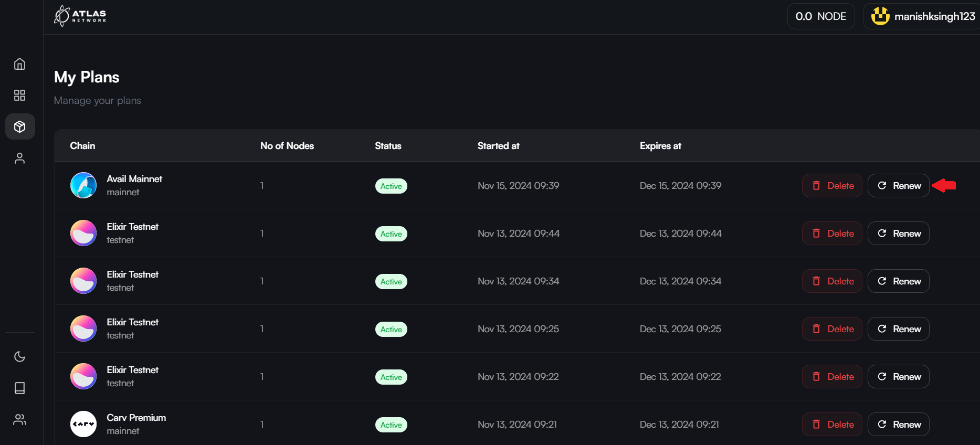Delete Elixir Testnet plan started 09:34
The width and height of the screenshot is (980, 445).
point(832,281)
